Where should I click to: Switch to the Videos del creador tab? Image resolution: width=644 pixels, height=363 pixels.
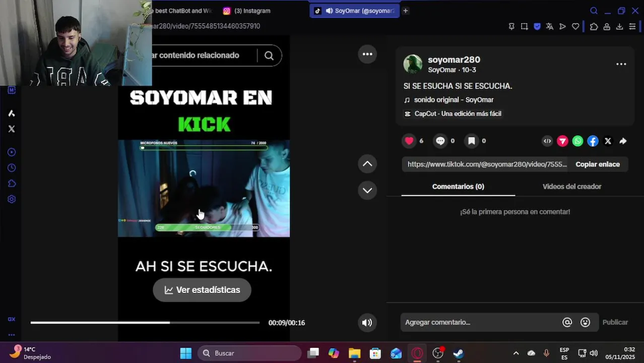[x=572, y=187]
